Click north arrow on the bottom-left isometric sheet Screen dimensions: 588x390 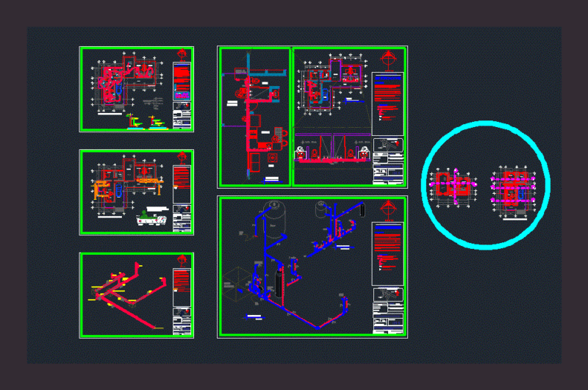[x=182, y=261]
